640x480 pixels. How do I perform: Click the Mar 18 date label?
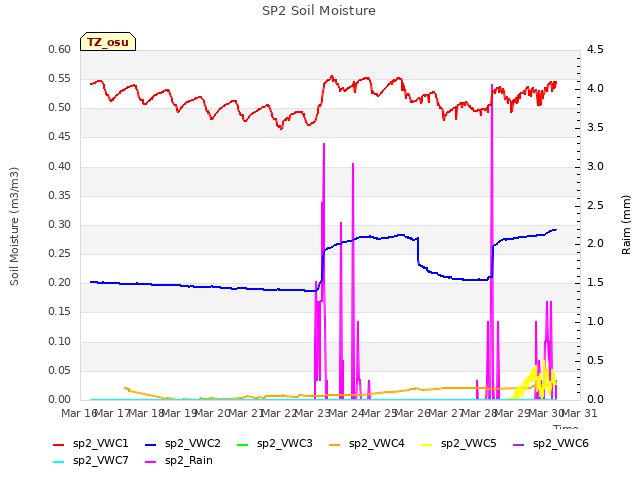[x=146, y=413]
